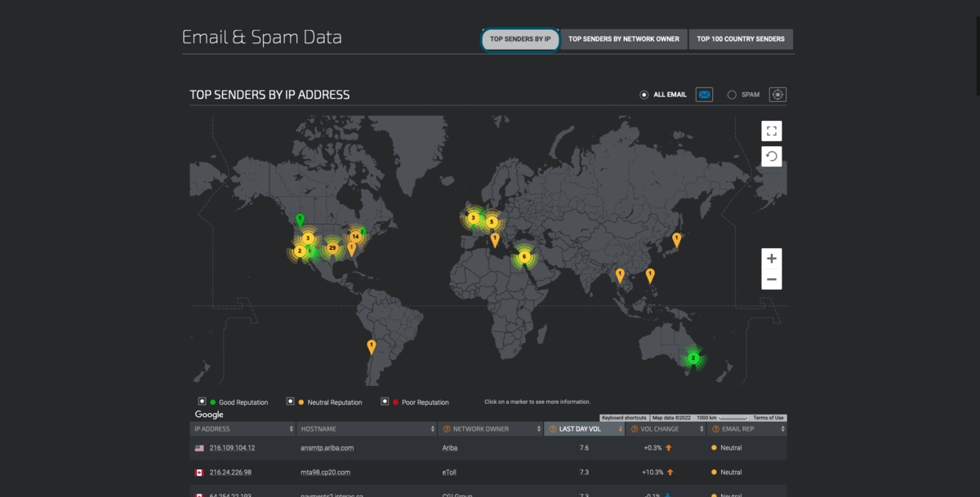Zoom out on the map with minus button
Viewport: 980px width, 497px height.
(771, 280)
